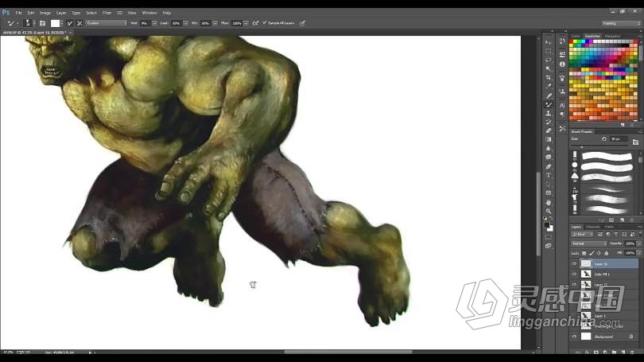Select the Mixer Brush tool in toolbox

549,104
